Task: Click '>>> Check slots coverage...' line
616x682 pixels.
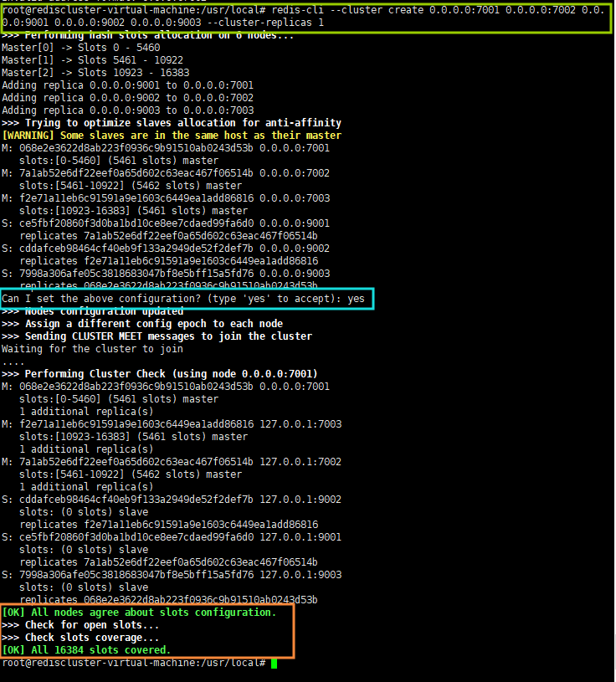Action: tap(80, 638)
